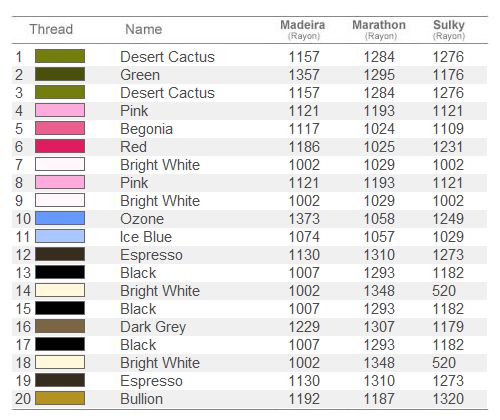Click the Pink swatch in row 4
This screenshot has width=500, height=420.
[60, 110]
